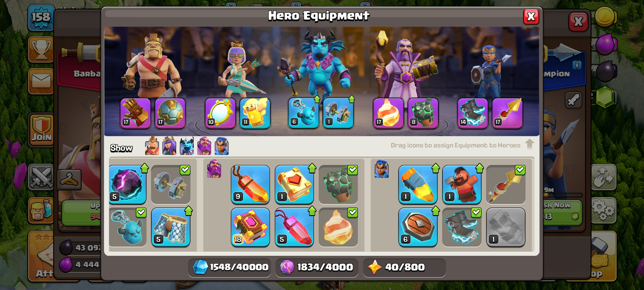Toggle the equipped Lavaloon Puppet in storage
Screen dimensions: 644x290
pyautogui.click(x=338, y=185)
